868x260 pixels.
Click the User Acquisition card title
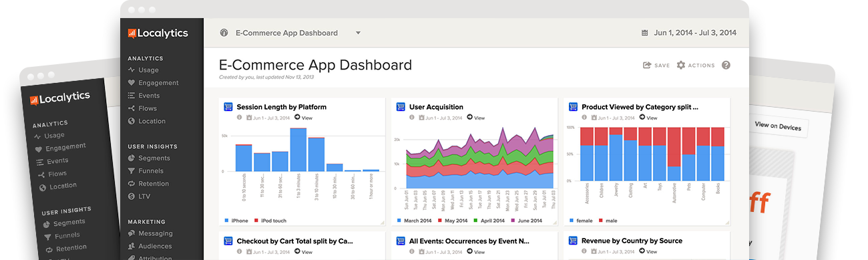pos(436,107)
